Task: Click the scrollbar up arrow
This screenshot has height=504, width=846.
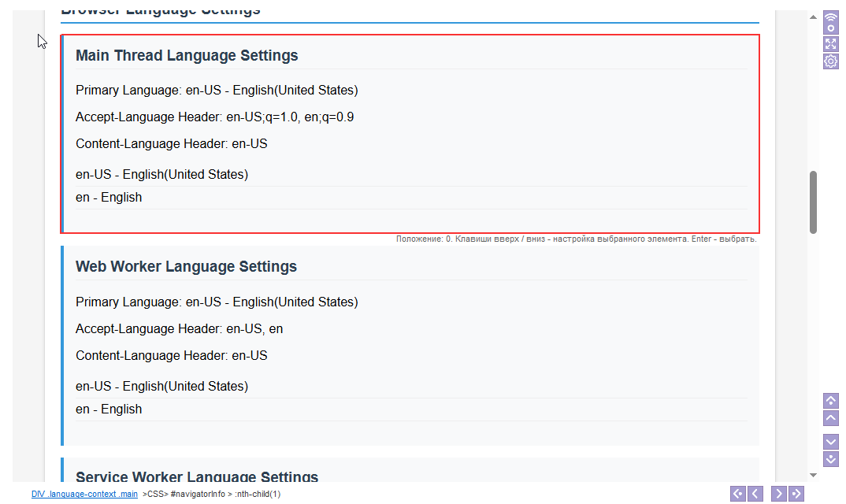Action: pos(813,16)
